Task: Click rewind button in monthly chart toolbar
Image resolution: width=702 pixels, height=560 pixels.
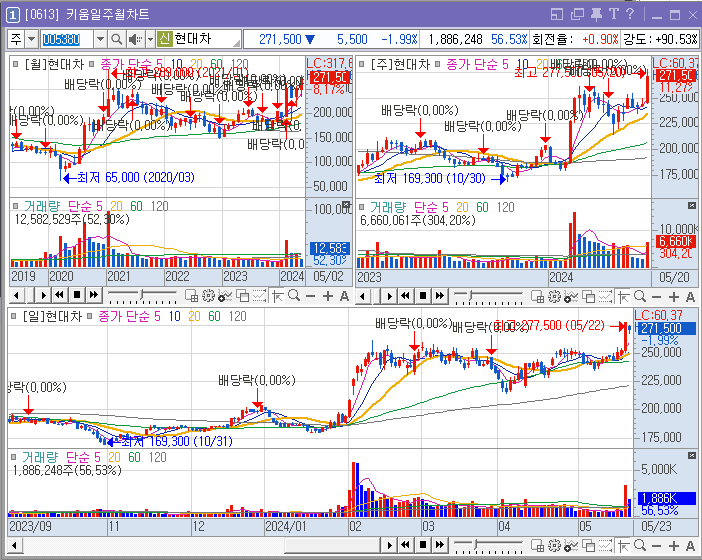Action: pos(60,295)
